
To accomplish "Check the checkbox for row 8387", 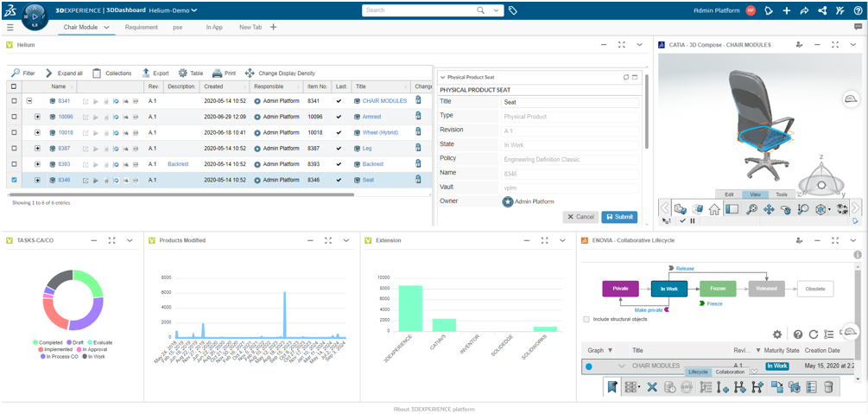I will [14, 149].
